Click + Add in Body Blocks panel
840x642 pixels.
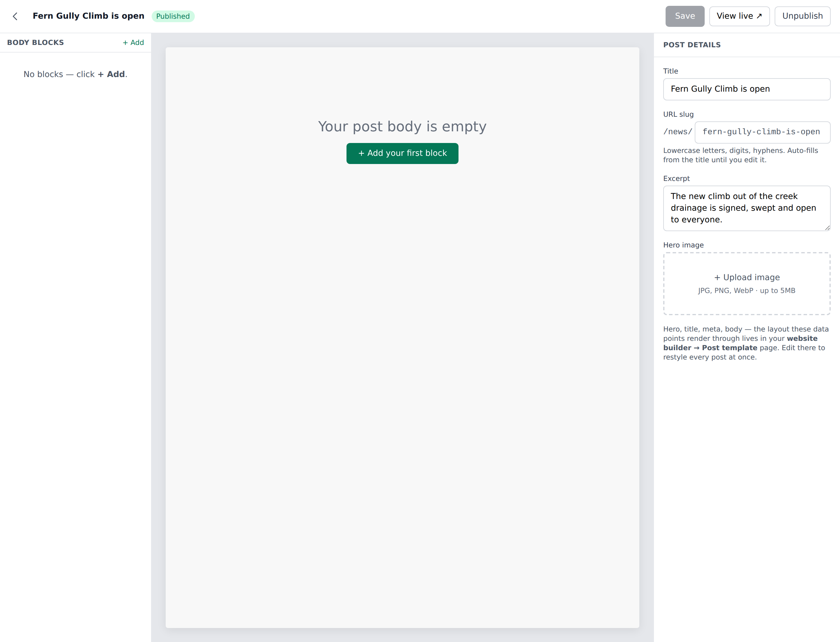pos(133,42)
